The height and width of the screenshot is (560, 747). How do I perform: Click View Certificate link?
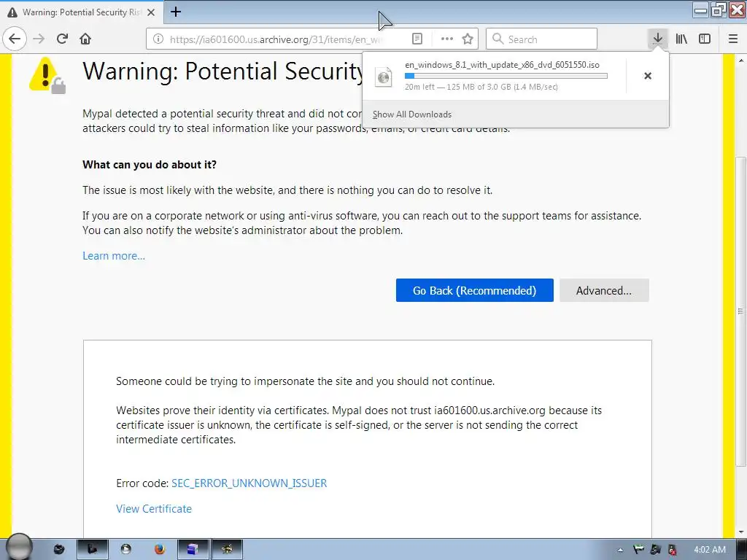154,508
